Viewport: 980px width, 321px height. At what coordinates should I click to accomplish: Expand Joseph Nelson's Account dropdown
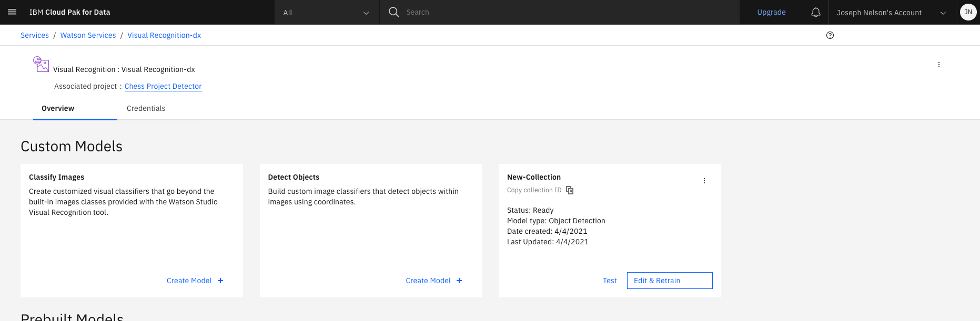pyautogui.click(x=892, y=12)
